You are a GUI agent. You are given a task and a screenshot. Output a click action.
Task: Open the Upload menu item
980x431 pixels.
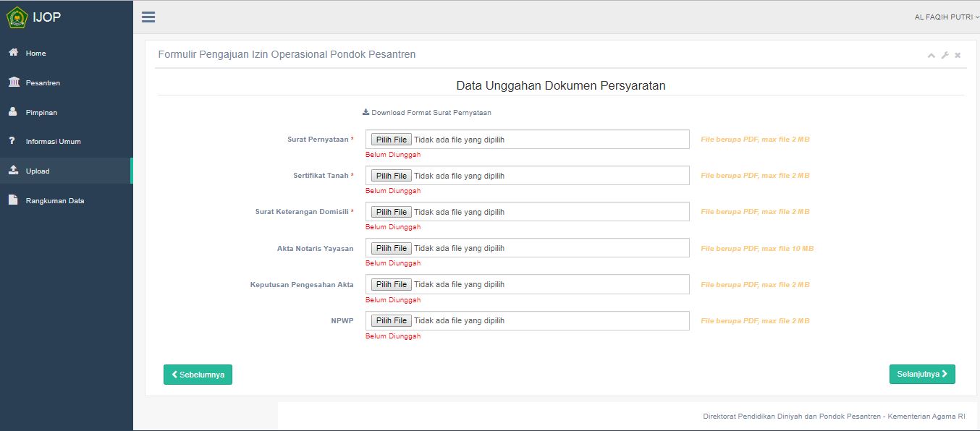38,171
